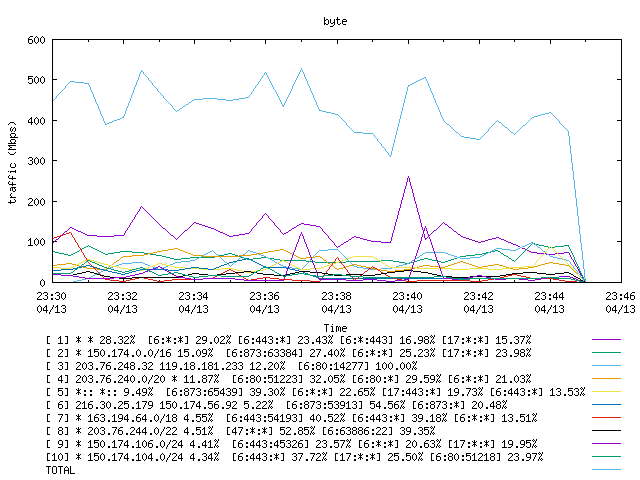Select legend entry [ 4] 203.76.240.0/20

pyautogui.click(x=289, y=379)
